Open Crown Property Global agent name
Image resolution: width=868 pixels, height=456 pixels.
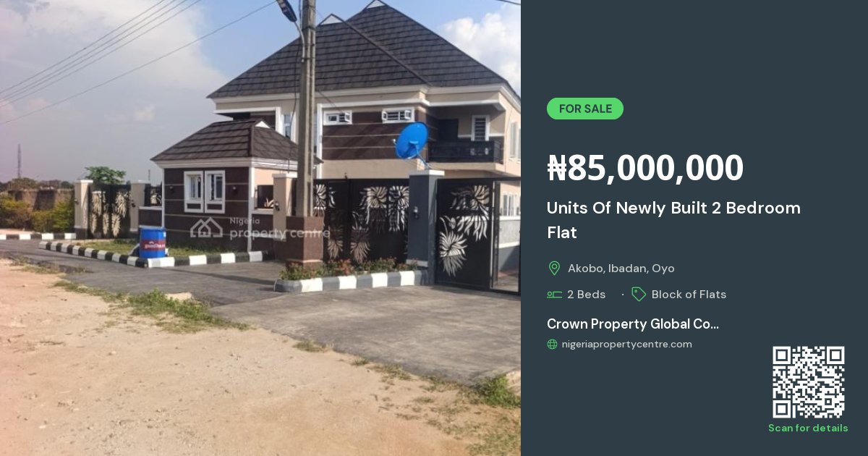click(633, 324)
